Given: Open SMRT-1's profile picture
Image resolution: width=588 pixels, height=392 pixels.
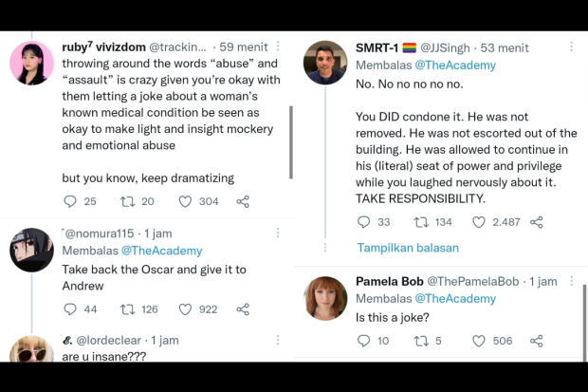Looking at the screenshot, I should [324, 63].
